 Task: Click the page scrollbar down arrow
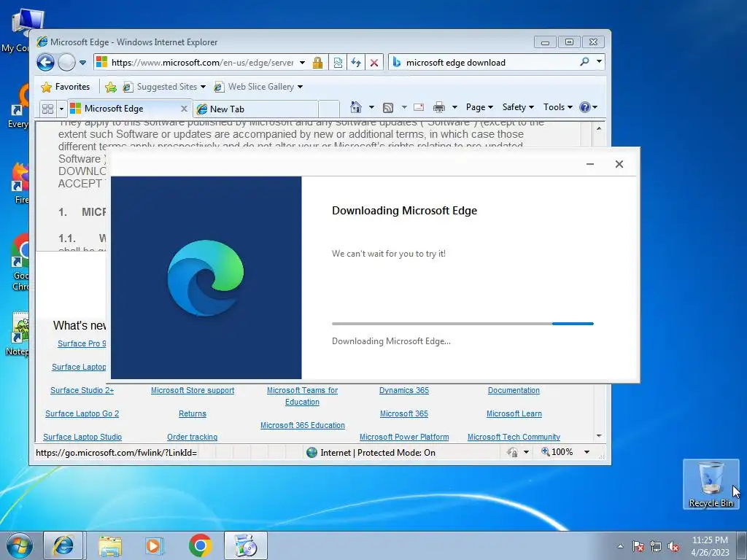[x=599, y=436]
